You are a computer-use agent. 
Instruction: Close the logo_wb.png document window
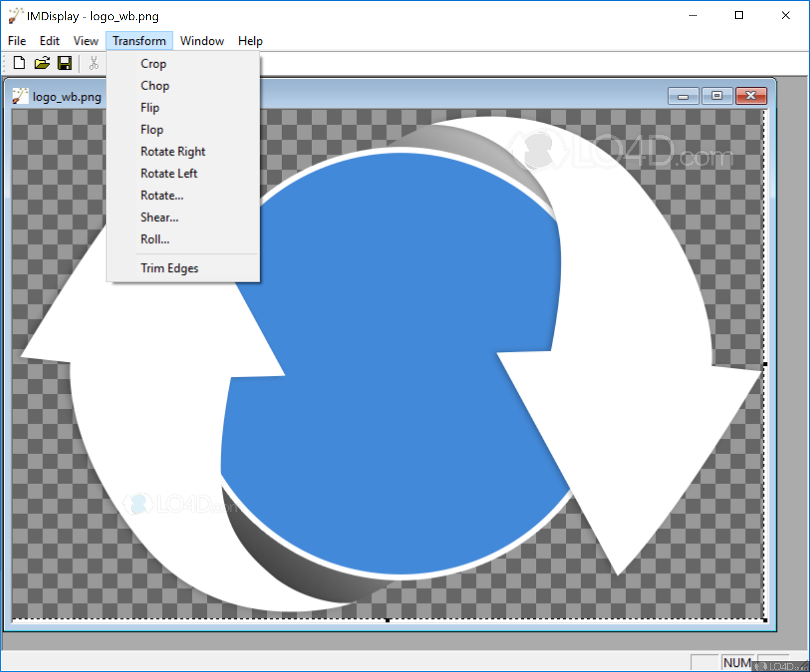(x=751, y=96)
